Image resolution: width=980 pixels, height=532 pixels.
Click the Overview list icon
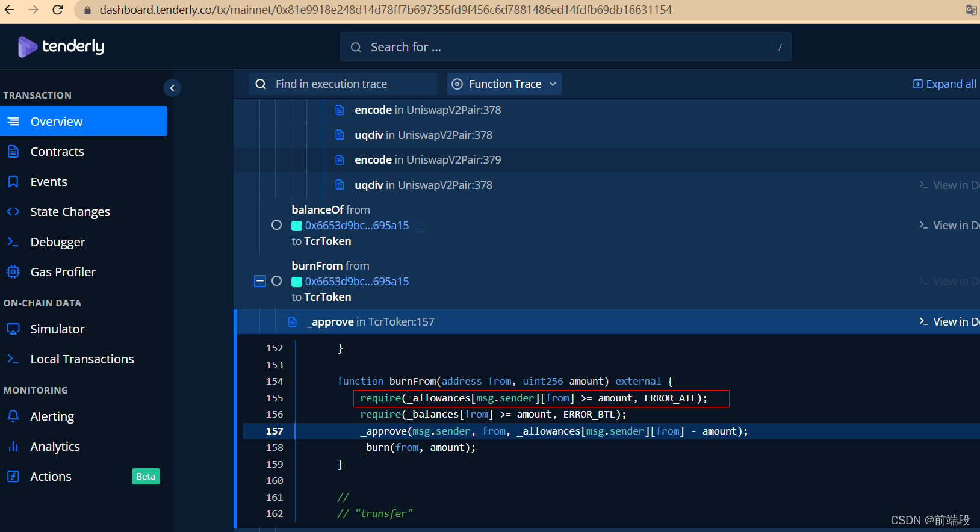coord(13,121)
